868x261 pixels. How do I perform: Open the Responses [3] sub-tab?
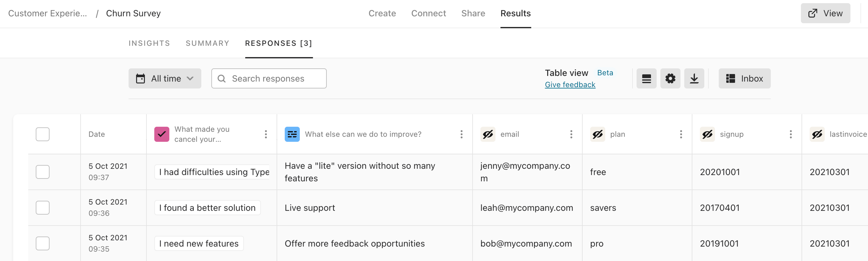tap(279, 43)
